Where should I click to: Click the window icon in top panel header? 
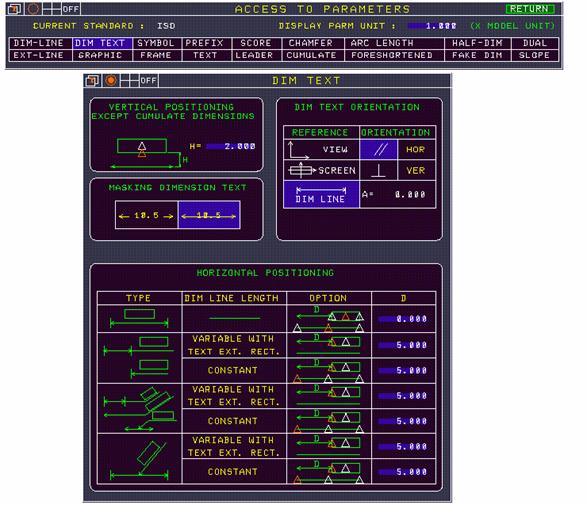14,9
